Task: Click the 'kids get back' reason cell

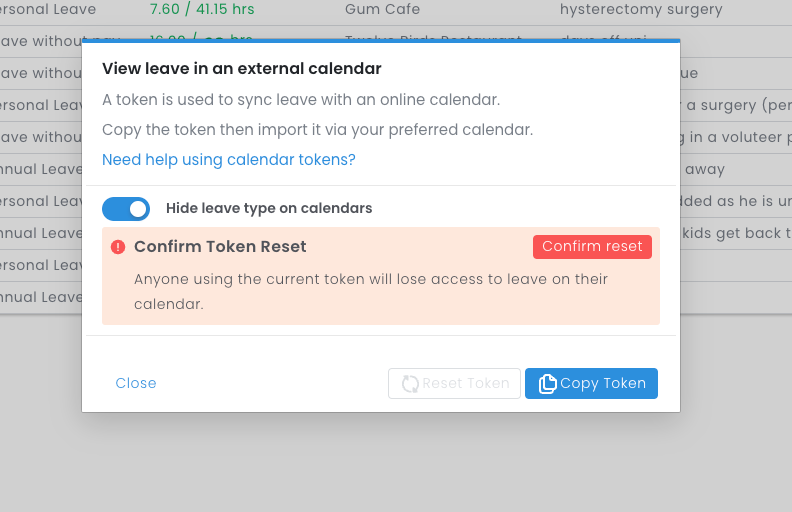Action: 737,233
